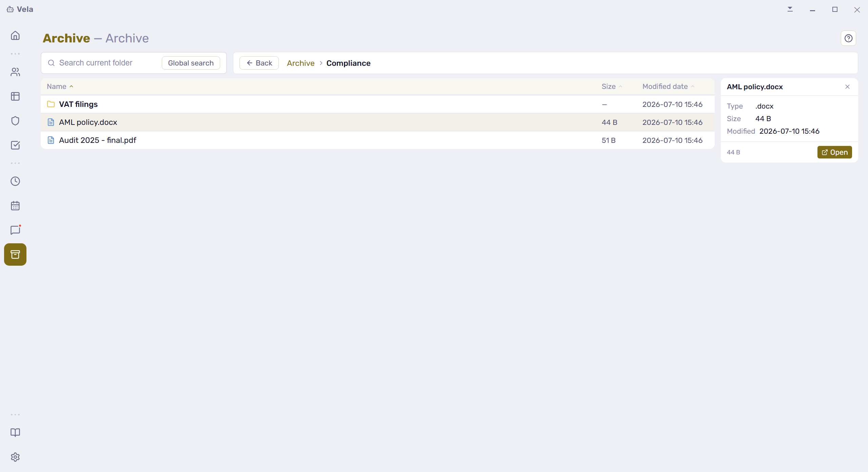This screenshot has width=868, height=472.
Task: Open the checklist tasks icon in sidebar
Action: tap(15, 145)
